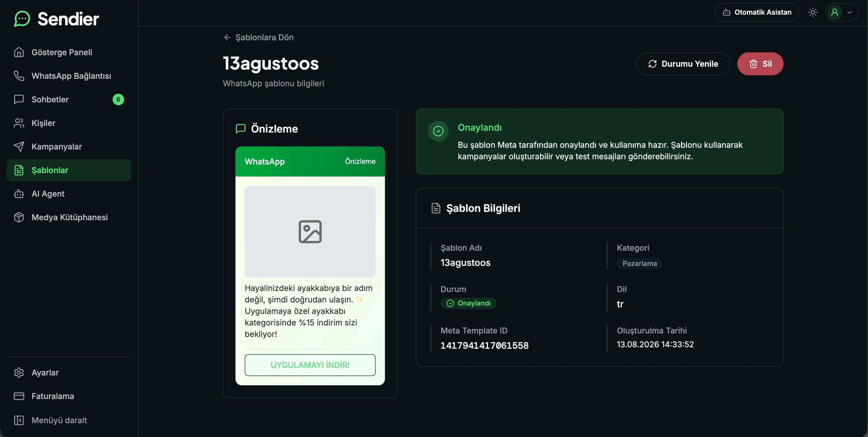Click the Şablon Bilgileri document icon

[436, 208]
